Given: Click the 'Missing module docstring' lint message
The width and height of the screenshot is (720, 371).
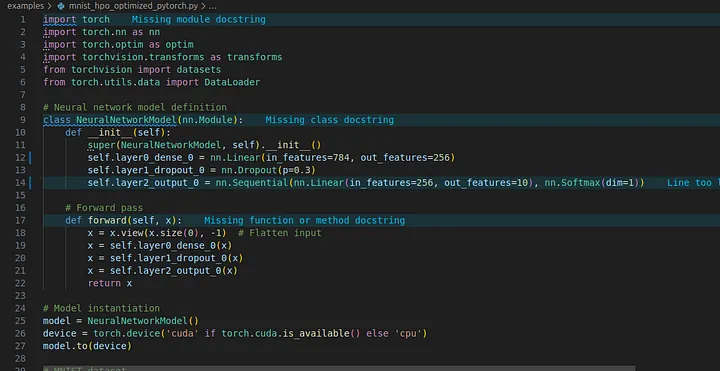Looking at the screenshot, I should [198, 20].
